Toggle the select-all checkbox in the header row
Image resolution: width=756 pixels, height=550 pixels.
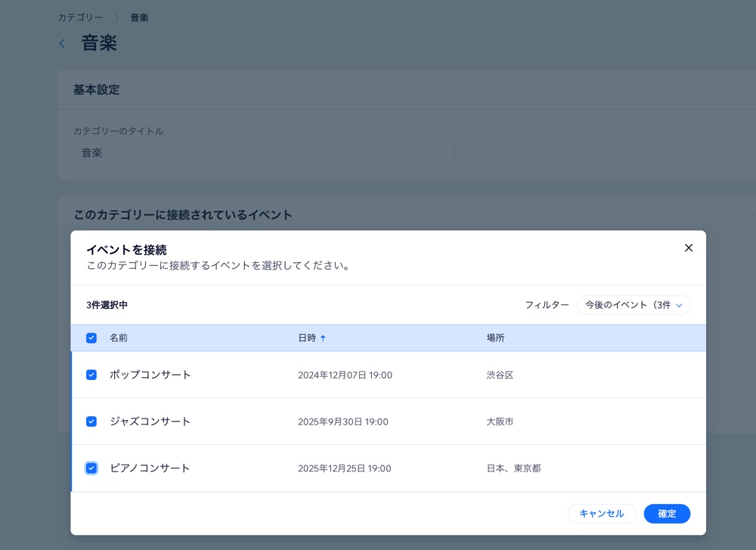coord(91,338)
